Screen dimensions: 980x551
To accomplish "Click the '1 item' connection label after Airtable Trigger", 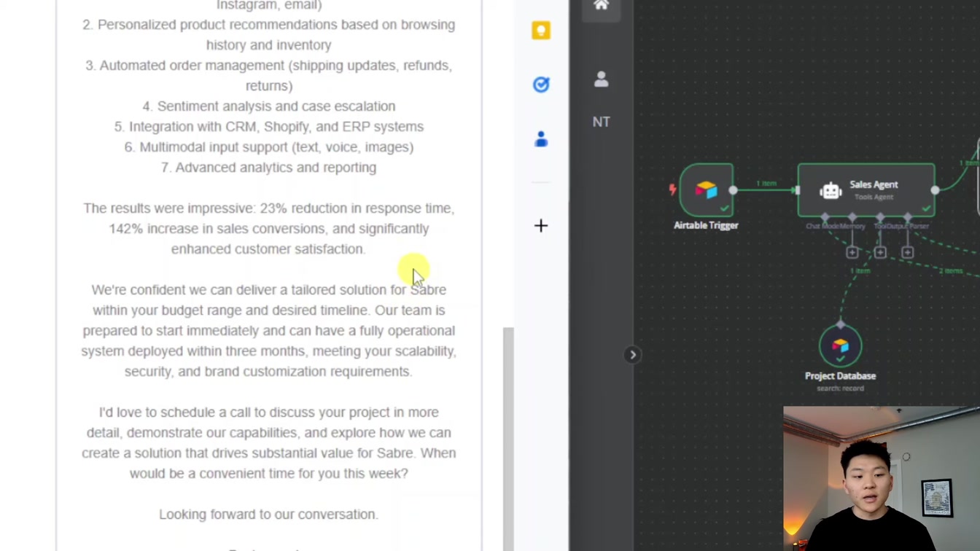I will pyautogui.click(x=766, y=184).
